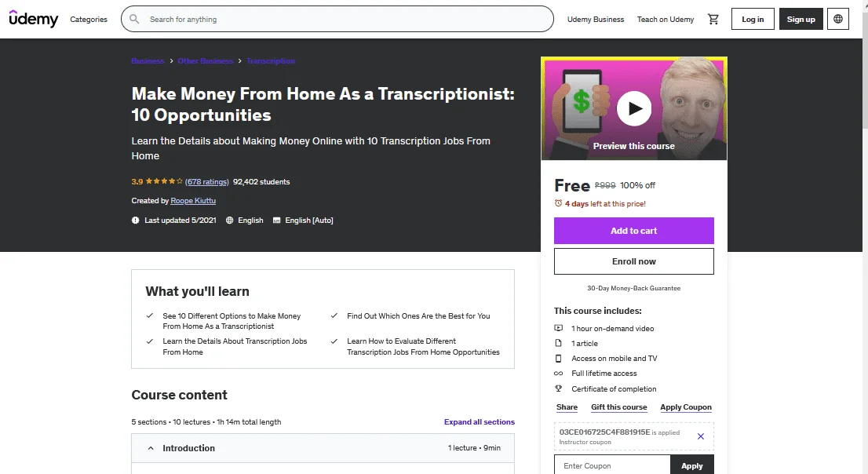Click the Share link
868x474 pixels.
pos(567,407)
